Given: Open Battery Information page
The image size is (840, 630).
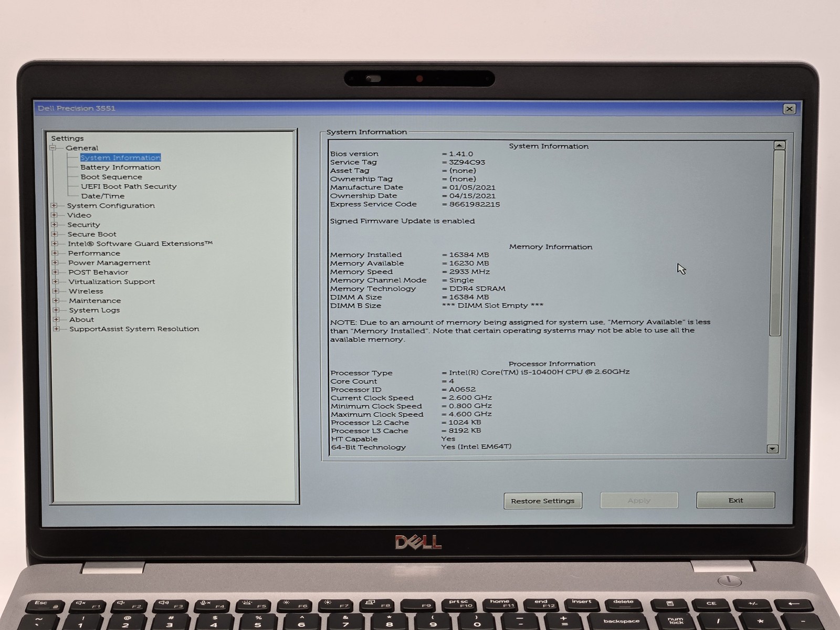Looking at the screenshot, I should coord(120,167).
